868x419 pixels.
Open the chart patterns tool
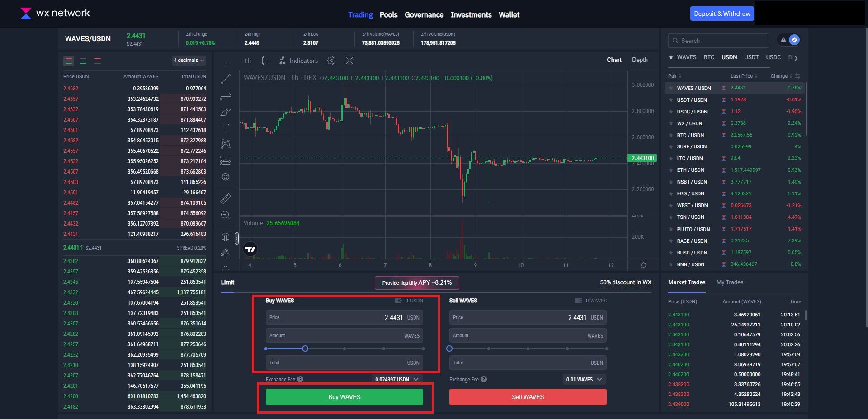pyautogui.click(x=226, y=144)
